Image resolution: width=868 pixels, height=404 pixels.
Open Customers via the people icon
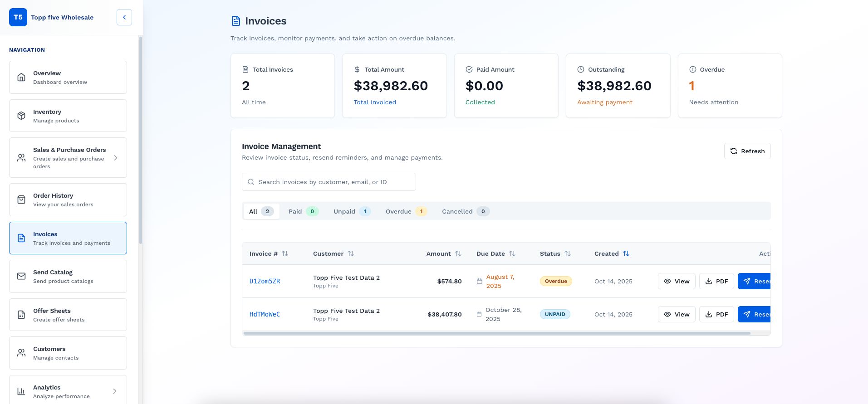(21, 353)
